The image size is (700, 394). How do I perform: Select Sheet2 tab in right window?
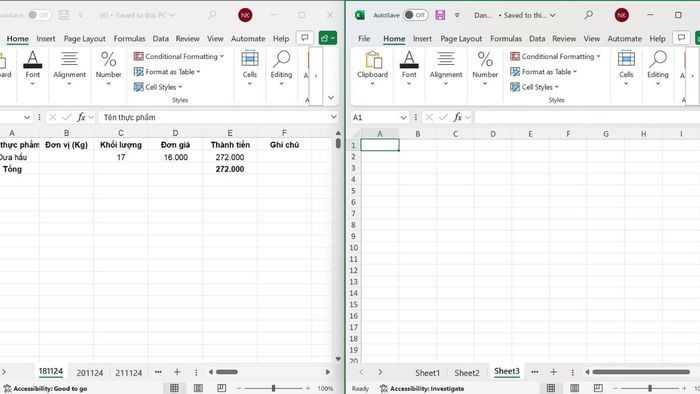tap(467, 373)
